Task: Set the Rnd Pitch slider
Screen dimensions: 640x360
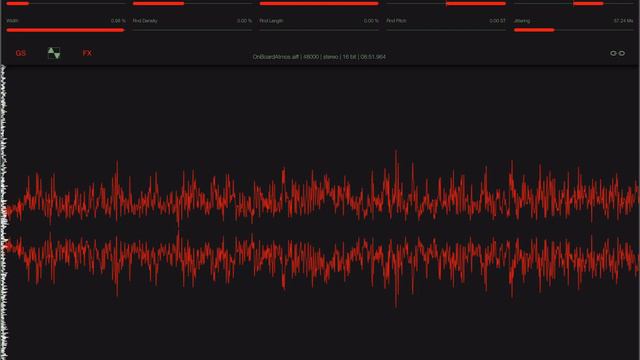Action: pyautogui.click(x=446, y=30)
